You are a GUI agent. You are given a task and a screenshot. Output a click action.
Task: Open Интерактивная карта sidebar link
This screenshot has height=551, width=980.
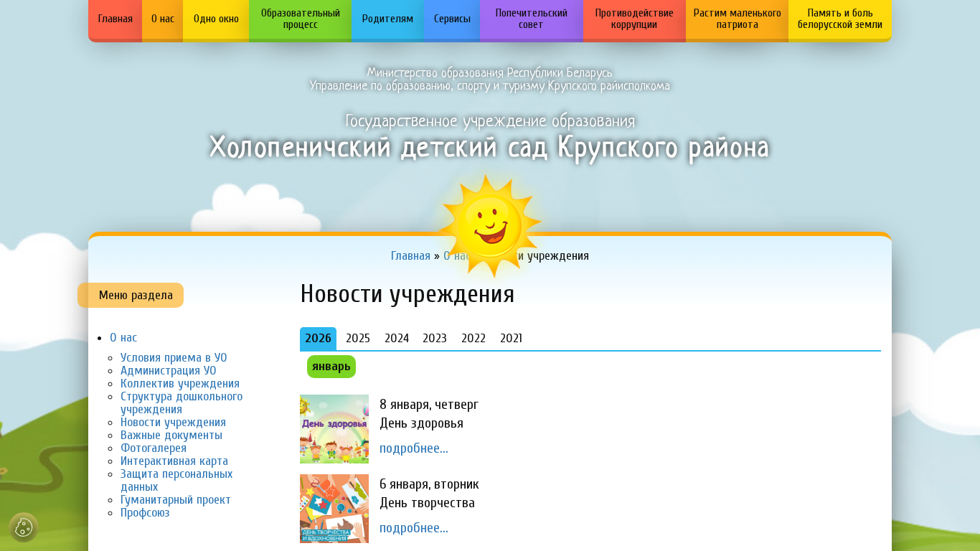point(174,461)
